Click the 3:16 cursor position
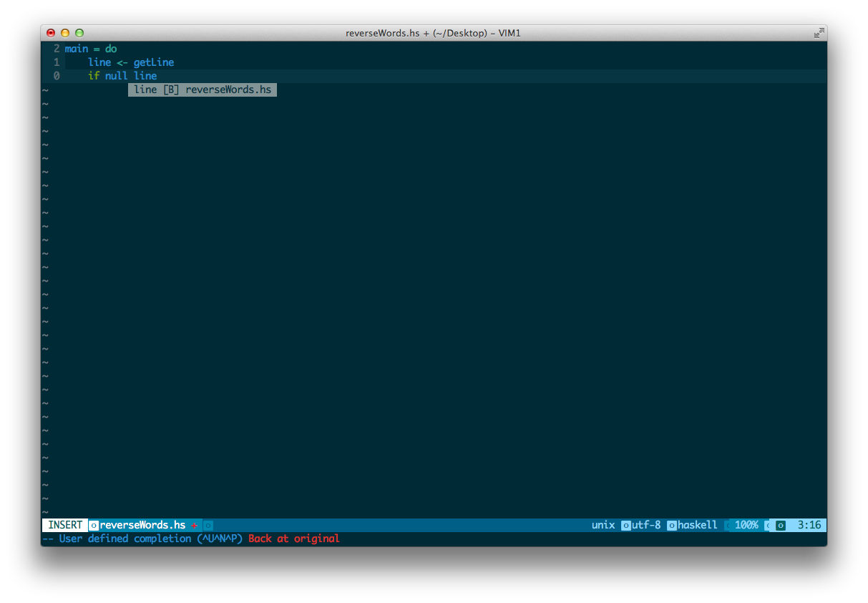 809,525
